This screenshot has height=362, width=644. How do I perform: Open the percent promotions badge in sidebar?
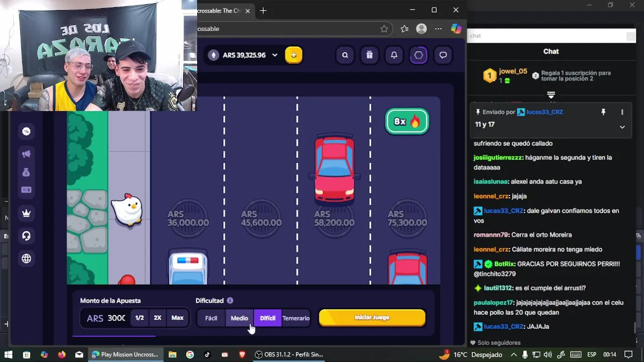(x=27, y=131)
